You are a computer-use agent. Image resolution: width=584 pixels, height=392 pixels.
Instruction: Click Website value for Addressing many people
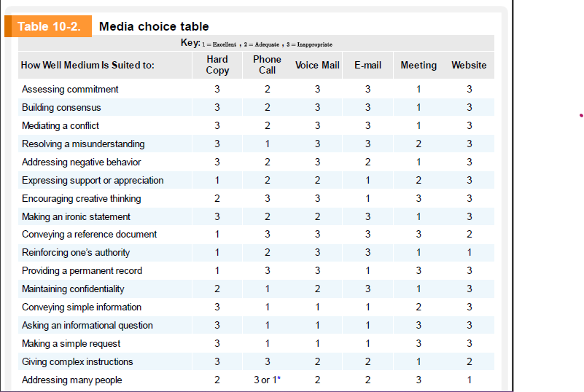470,380
